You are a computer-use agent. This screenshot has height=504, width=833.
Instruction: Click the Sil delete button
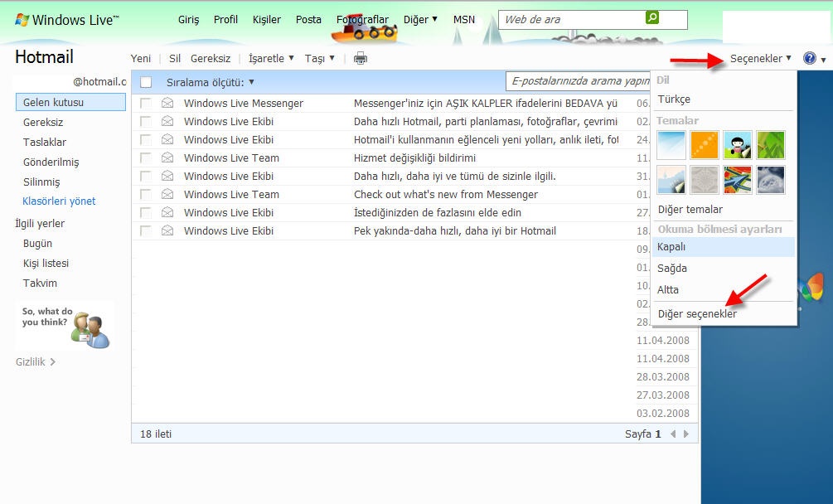click(175, 58)
